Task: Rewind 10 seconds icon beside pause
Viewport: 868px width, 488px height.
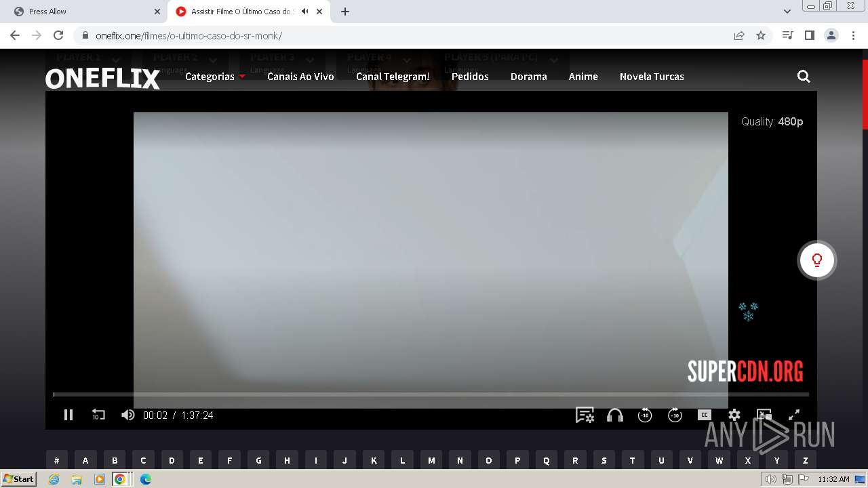Action: click(98, 415)
